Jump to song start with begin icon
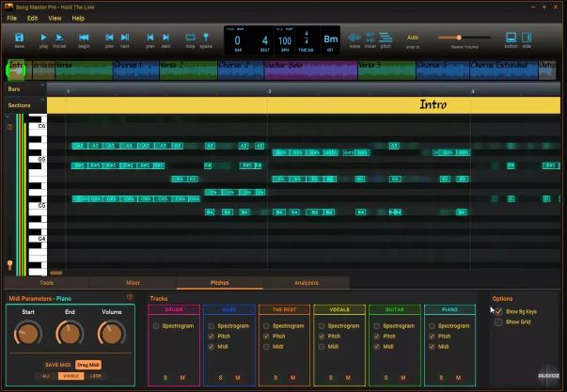Viewport: 567px width, 392px height. coord(84,38)
